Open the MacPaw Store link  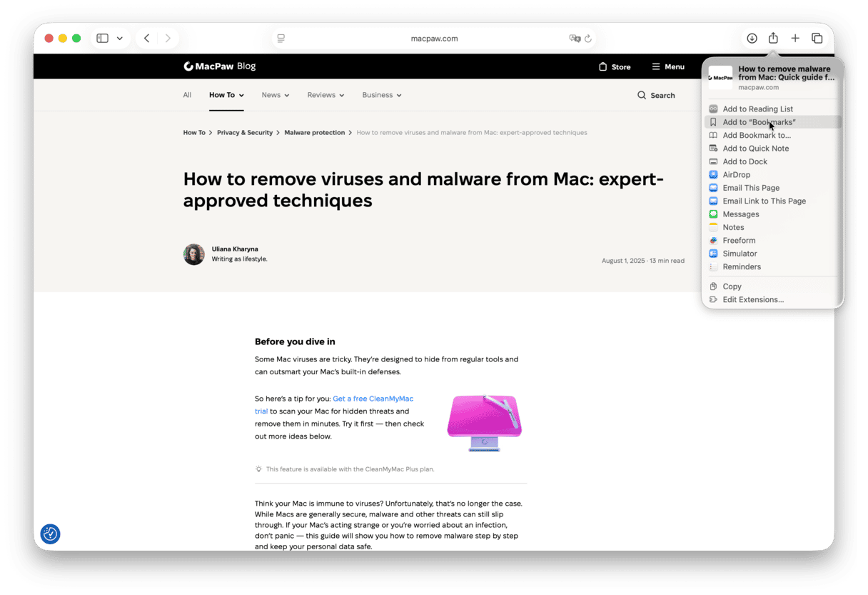[x=615, y=67]
